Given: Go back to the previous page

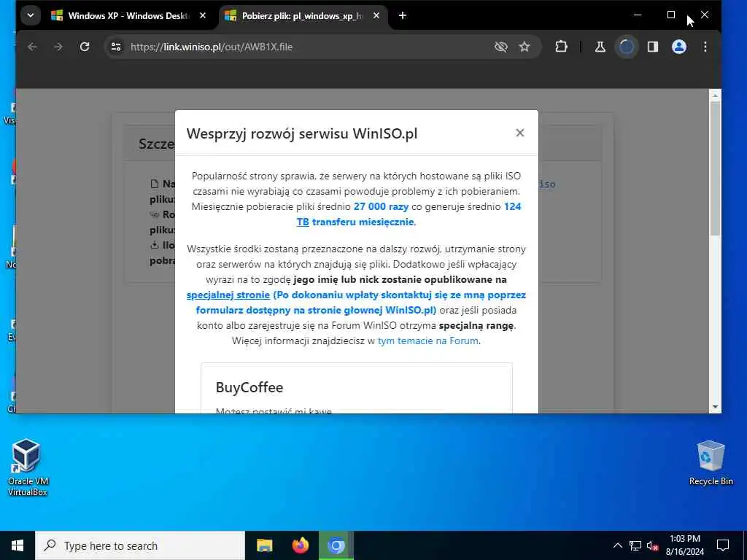Looking at the screenshot, I should pos(32,47).
